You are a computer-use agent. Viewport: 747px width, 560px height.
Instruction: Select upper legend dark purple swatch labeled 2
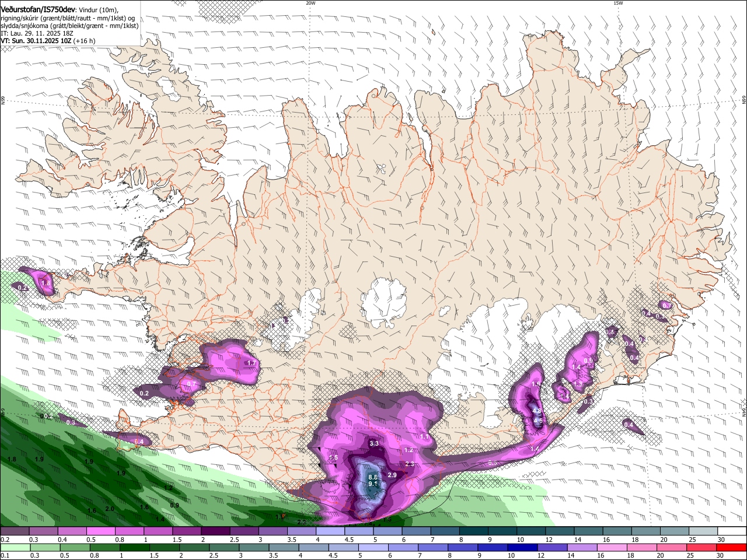tap(217, 531)
